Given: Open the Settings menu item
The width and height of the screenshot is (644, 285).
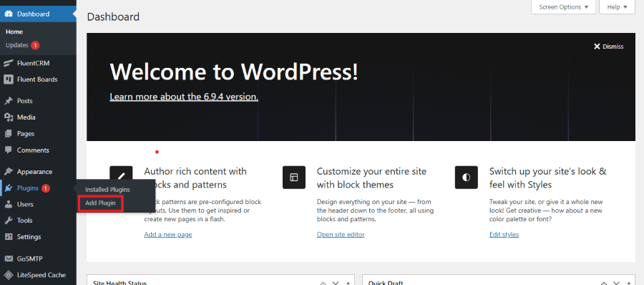Looking at the screenshot, I should click(x=29, y=237).
